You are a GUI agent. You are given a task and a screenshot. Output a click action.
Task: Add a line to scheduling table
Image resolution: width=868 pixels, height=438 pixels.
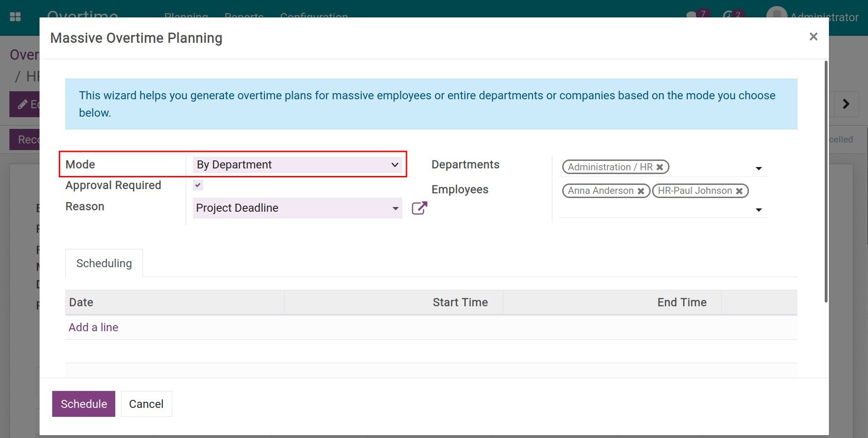tap(93, 327)
